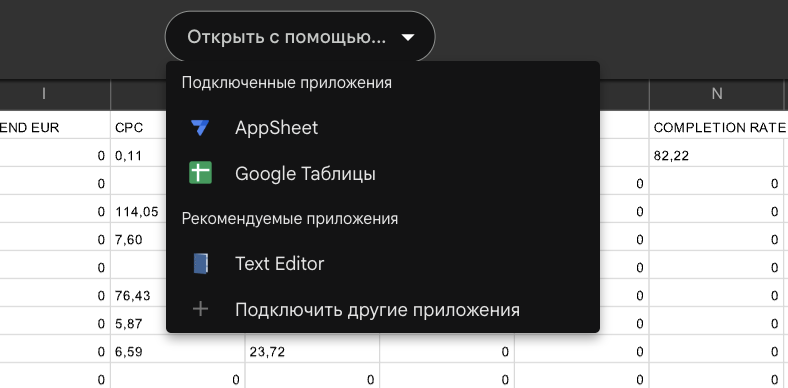The width and height of the screenshot is (788, 388).
Task: Select column header N
Action: coord(718,94)
